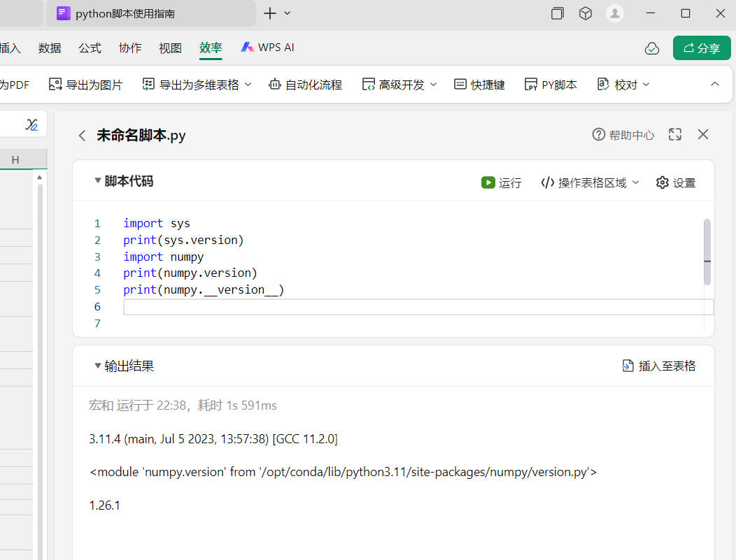The image size is (736, 560).
Task: Click code line print(numpy.__version__)
Action: coord(204,290)
